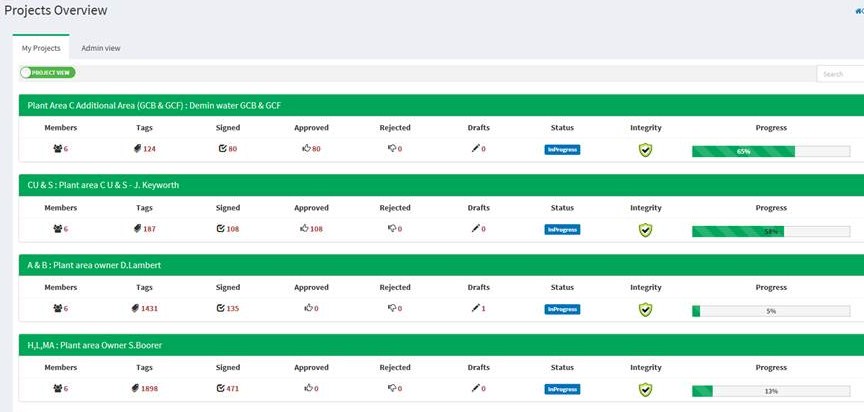The width and height of the screenshot is (864, 412).
Task: Click InProgress badge in J. Keyworth row
Action: (562, 230)
